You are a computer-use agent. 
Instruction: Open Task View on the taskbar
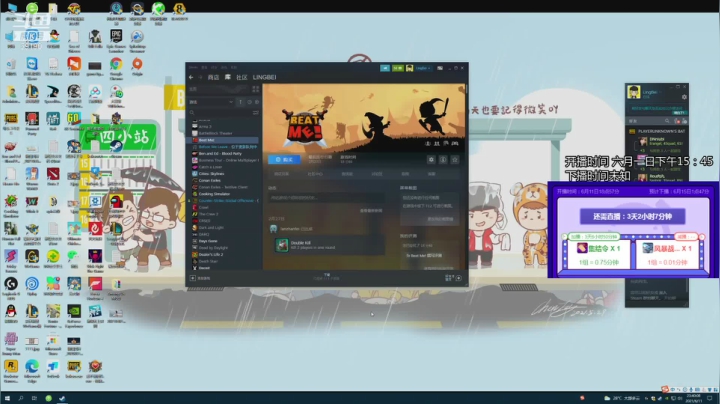tap(34, 398)
